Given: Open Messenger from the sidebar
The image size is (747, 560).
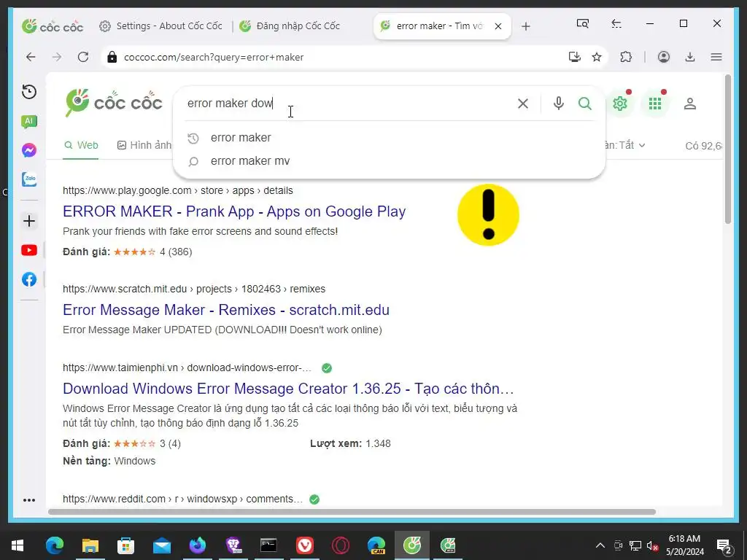Looking at the screenshot, I should [x=29, y=150].
